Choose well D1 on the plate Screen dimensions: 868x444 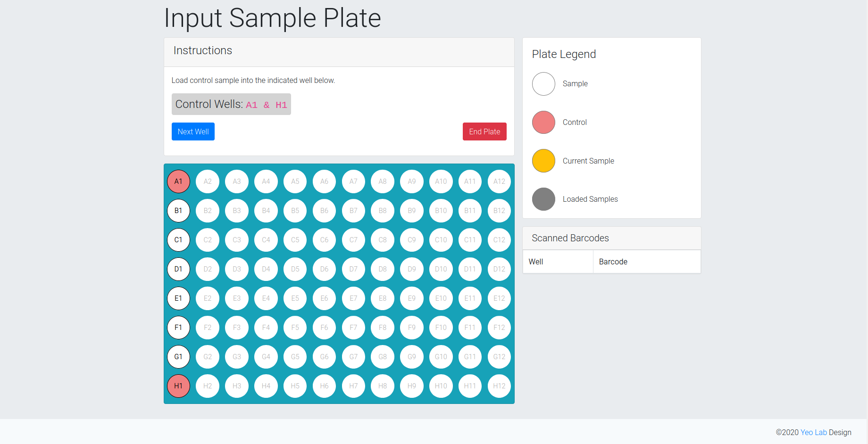tap(178, 269)
